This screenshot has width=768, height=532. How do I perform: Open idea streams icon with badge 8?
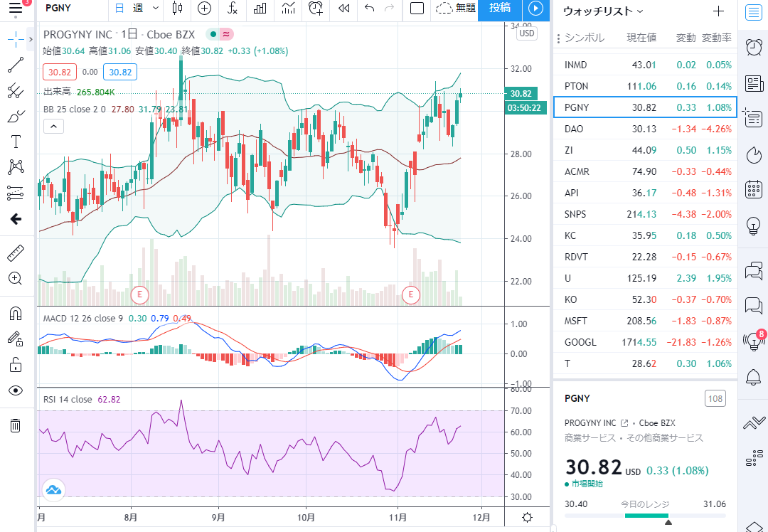[x=753, y=340]
